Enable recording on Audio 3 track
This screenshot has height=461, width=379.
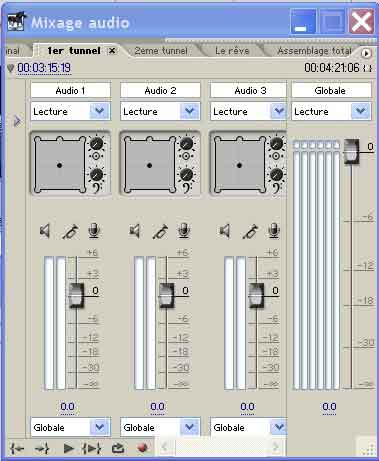(x=274, y=230)
